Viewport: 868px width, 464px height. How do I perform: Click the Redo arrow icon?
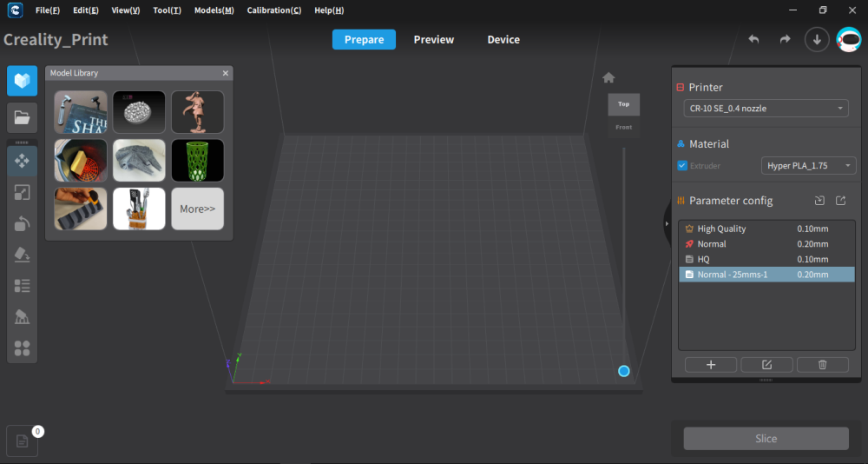785,39
